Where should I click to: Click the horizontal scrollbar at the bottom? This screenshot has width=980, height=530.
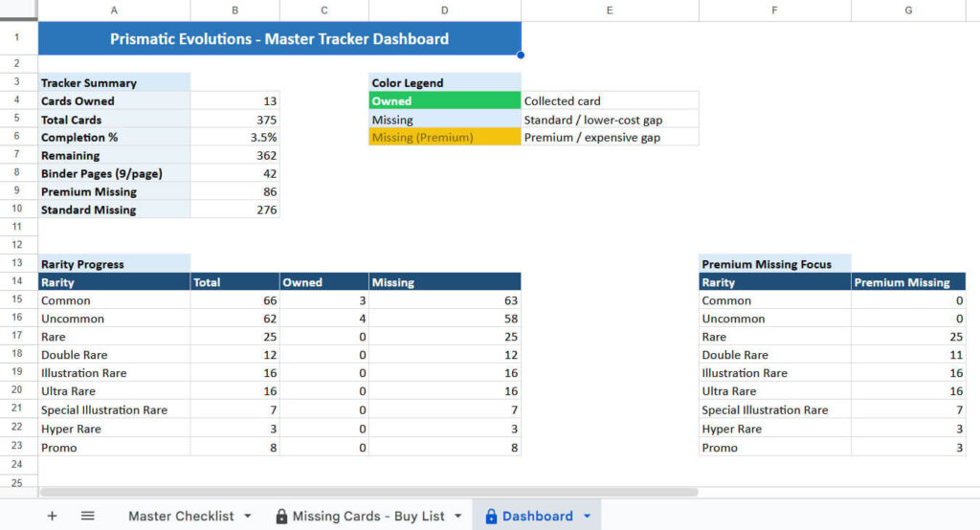click(x=368, y=492)
